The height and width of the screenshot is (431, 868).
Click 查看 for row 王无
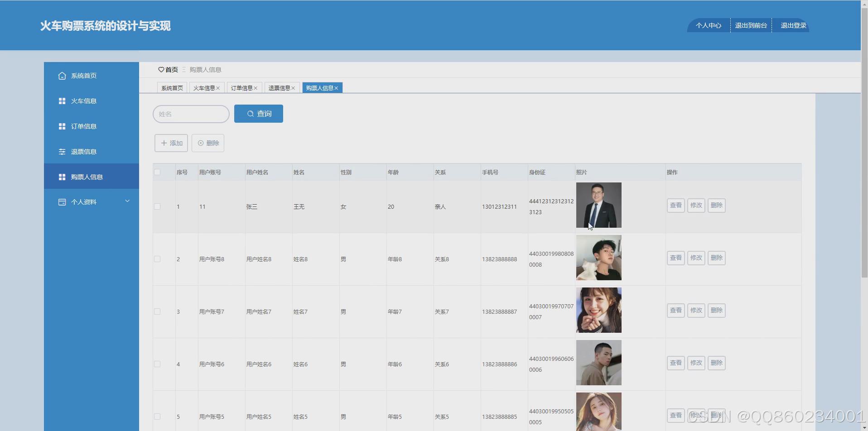point(676,206)
